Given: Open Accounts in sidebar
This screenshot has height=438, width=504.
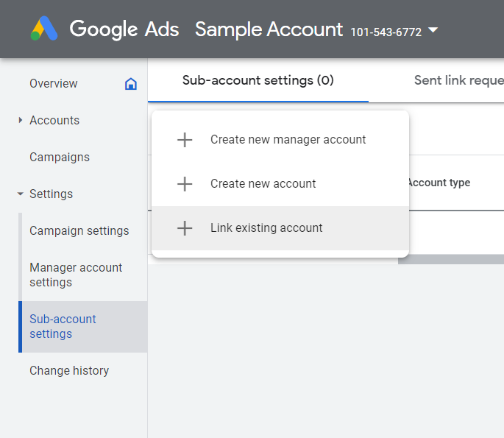Looking at the screenshot, I should [54, 120].
